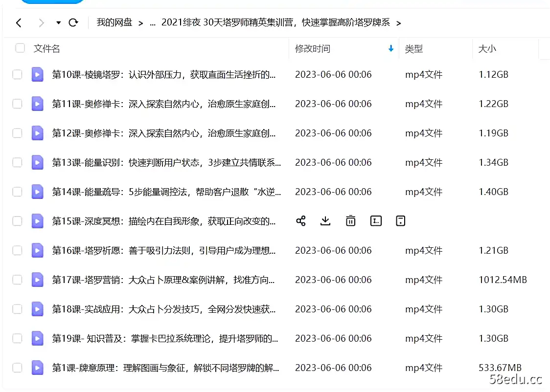
Task: Open the dropdown next to the forward arrow
Action: point(57,23)
